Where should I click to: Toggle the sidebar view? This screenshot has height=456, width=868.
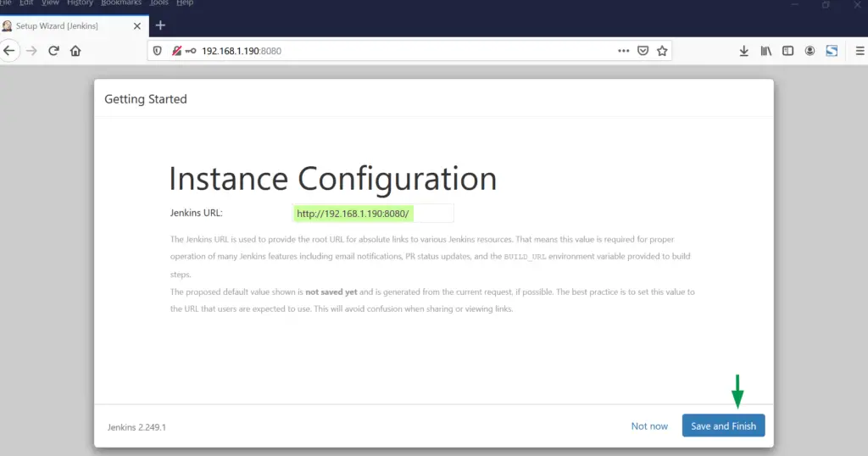(x=787, y=51)
